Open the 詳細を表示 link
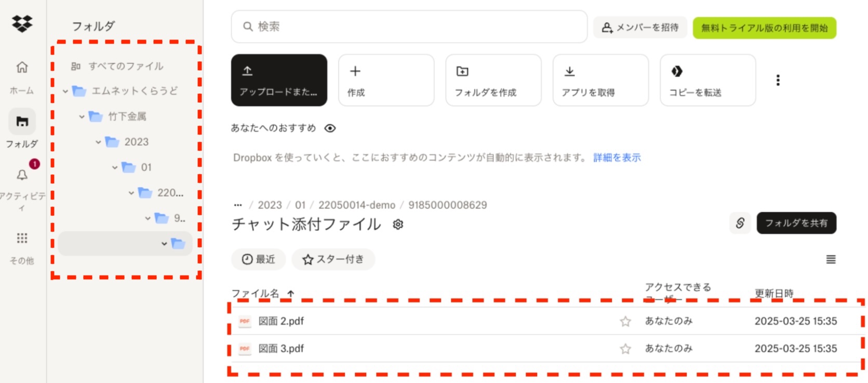 [x=617, y=158]
